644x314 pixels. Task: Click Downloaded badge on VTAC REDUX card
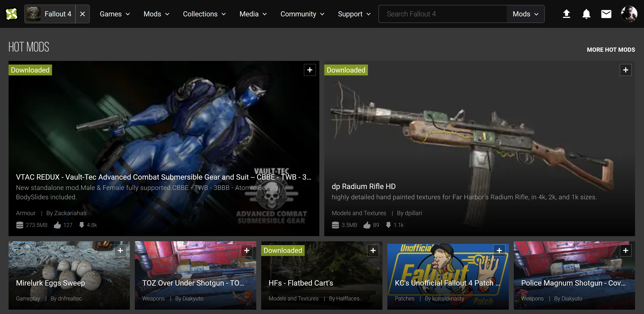[x=30, y=70]
